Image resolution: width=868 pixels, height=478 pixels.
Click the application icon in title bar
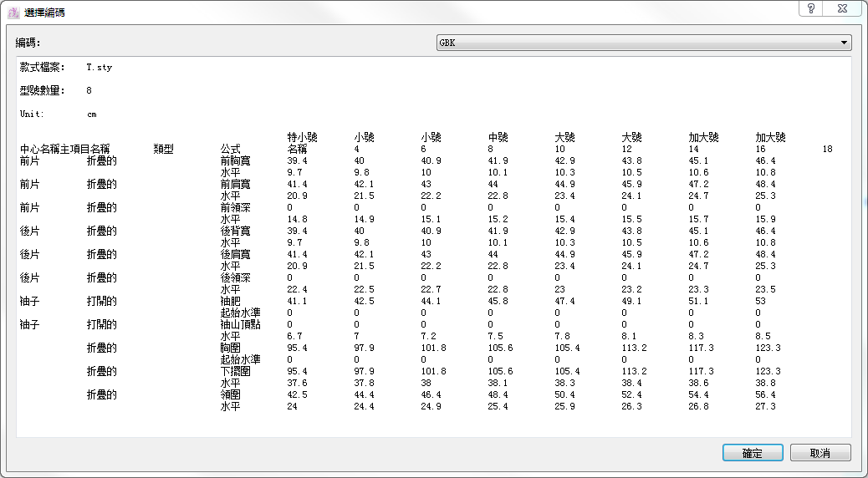[13, 13]
